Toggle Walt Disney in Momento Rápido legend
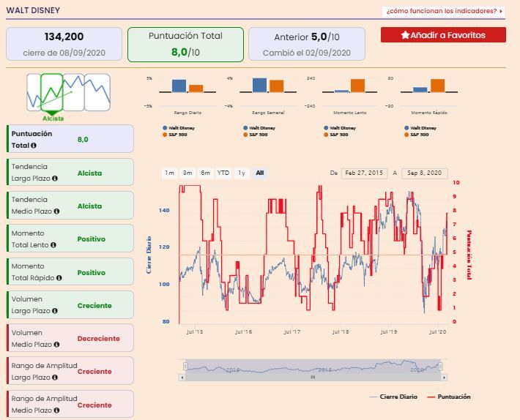 coord(420,128)
